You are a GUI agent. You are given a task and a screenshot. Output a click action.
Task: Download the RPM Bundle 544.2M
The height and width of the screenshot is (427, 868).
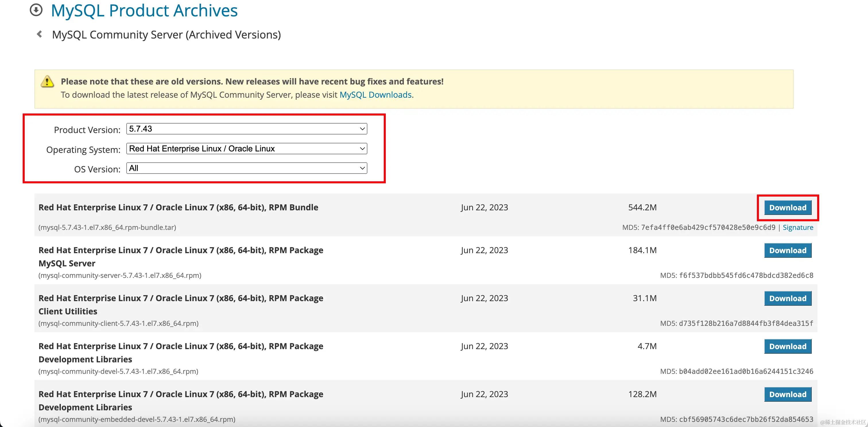(x=788, y=207)
